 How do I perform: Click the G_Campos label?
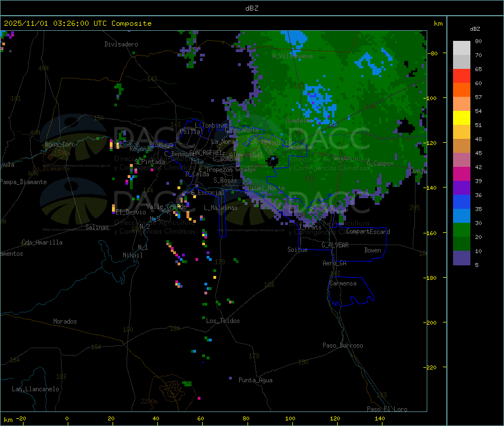pyautogui.click(x=381, y=163)
